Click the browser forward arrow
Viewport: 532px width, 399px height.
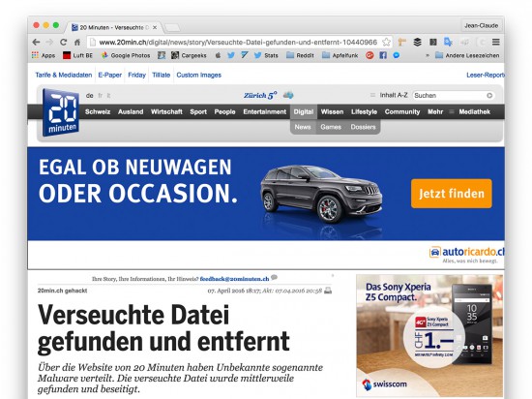point(49,42)
